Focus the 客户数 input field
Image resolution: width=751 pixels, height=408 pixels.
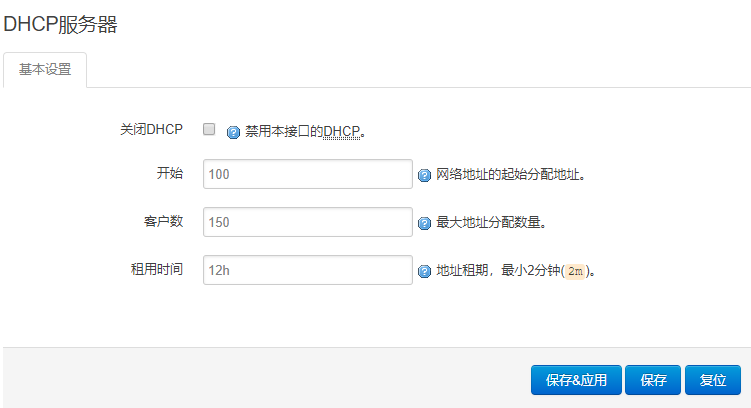(307, 222)
